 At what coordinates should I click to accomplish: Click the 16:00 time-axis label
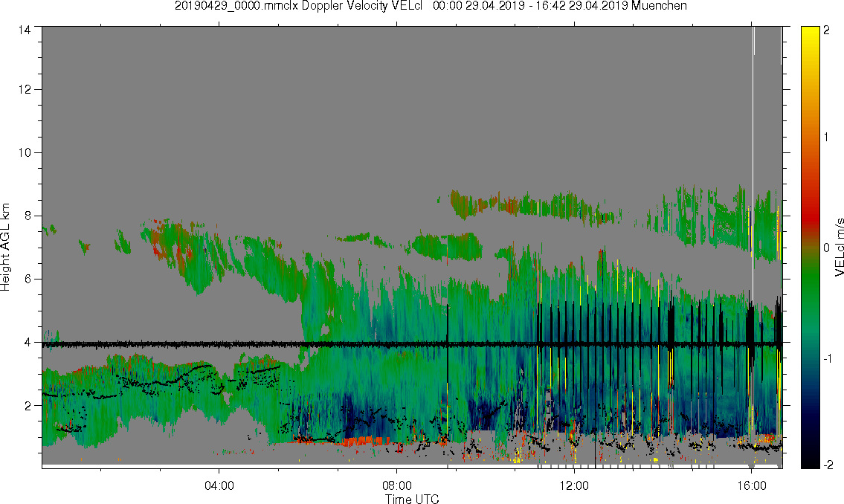[x=752, y=485]
